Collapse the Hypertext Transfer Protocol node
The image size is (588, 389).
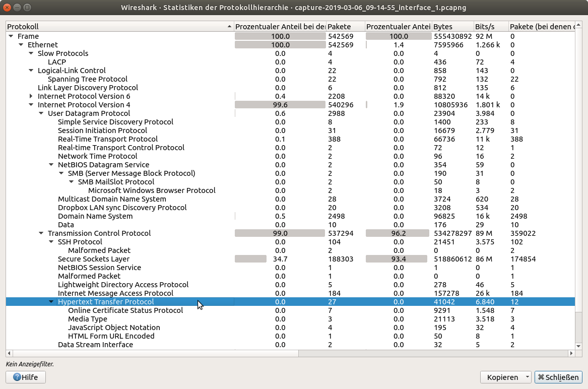(x=51, y=302)
